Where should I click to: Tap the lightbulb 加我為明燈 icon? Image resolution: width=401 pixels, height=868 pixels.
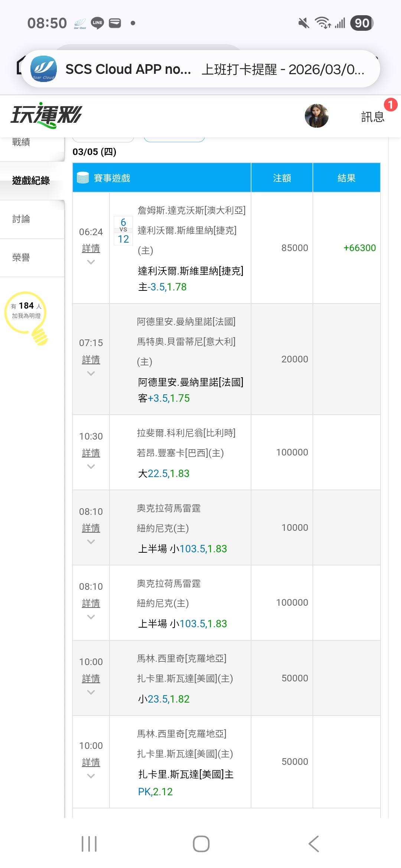(x=26, y=317)
